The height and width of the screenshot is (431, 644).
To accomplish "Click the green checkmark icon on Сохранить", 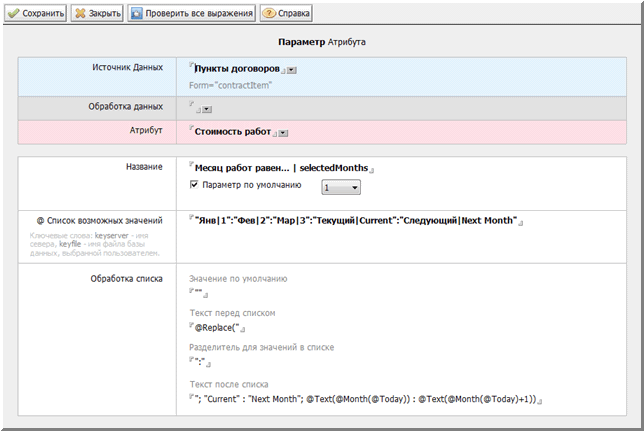I will [14, 13].
